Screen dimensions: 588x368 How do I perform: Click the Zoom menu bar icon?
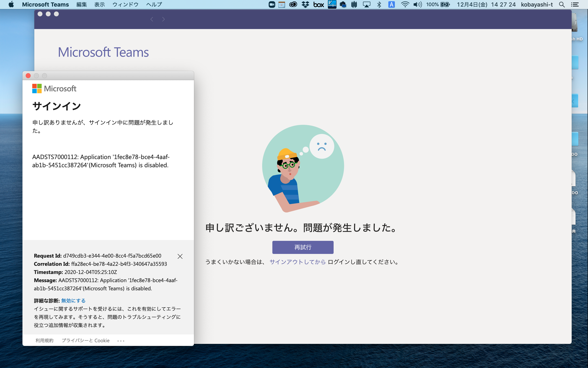272,4
